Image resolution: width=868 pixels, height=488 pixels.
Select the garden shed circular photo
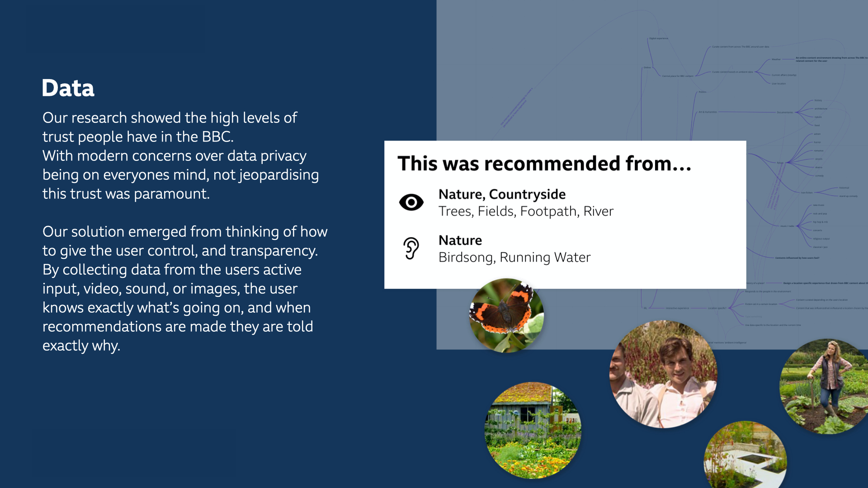533,430
